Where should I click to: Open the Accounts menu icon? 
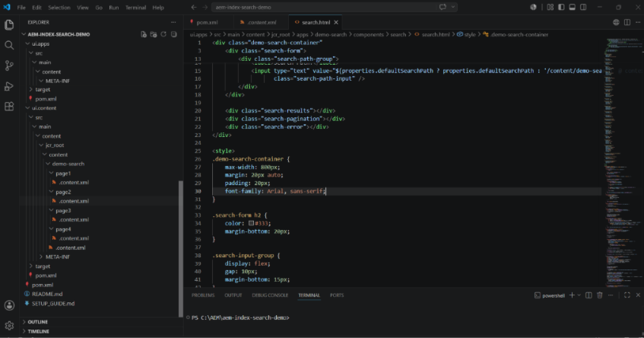tap(9, 305)
